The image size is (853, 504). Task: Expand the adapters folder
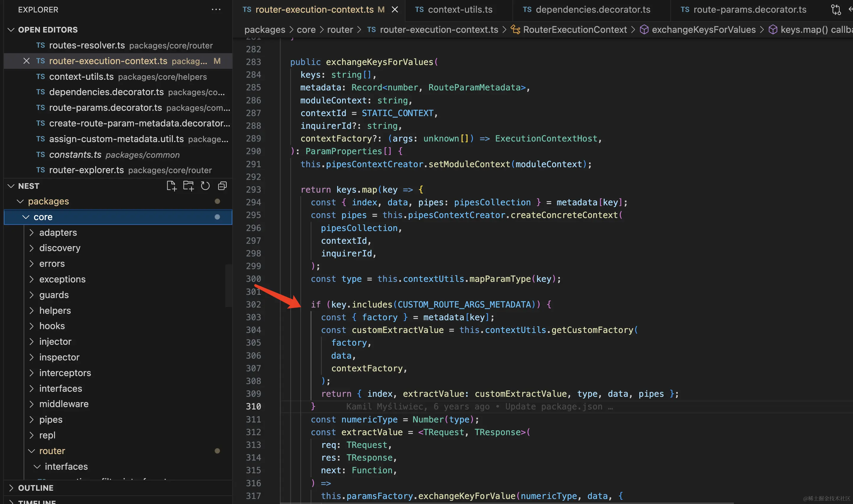58,232
